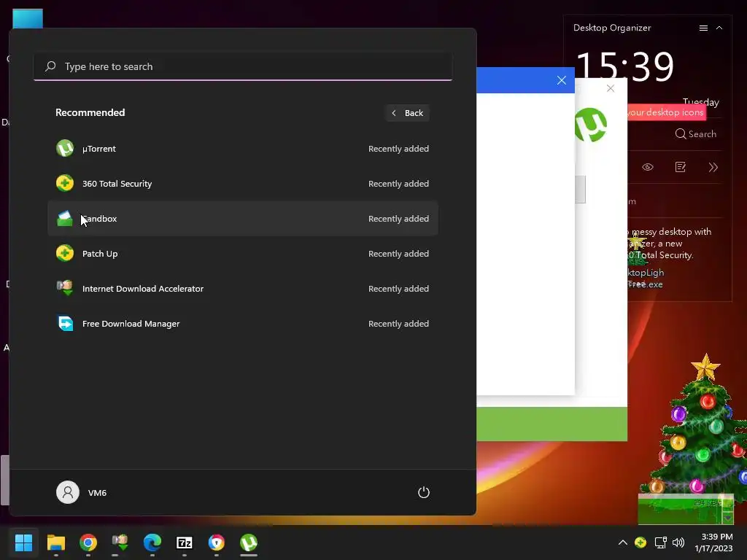Open the power options button
This screenshot has height=560, width=747.
tap(424, 492)
